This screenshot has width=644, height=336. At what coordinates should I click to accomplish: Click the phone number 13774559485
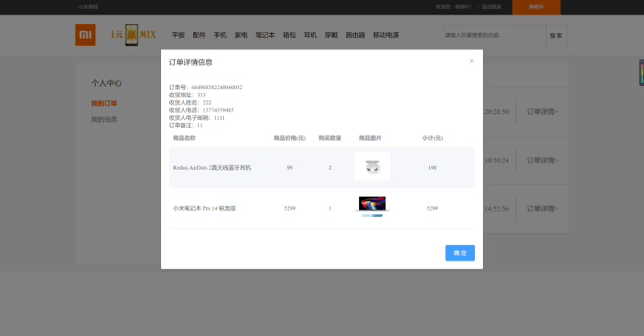[218, 110]
